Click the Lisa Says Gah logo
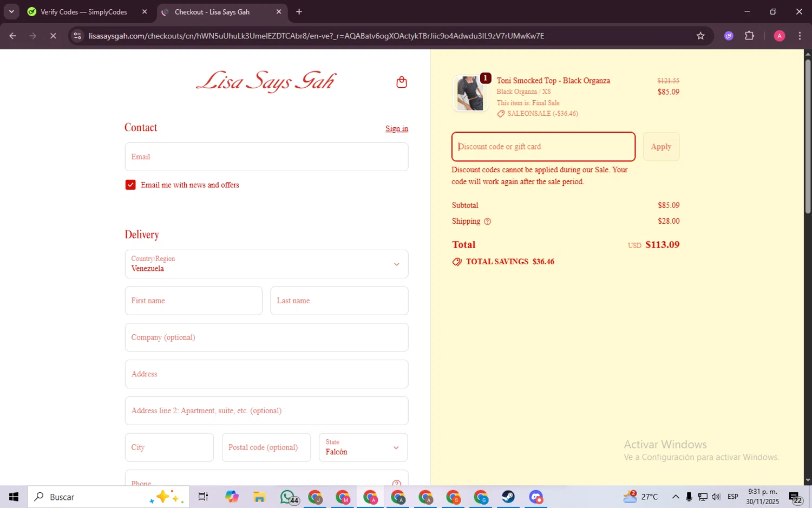The height and width of the screenshot is (508, 812). 266,81
